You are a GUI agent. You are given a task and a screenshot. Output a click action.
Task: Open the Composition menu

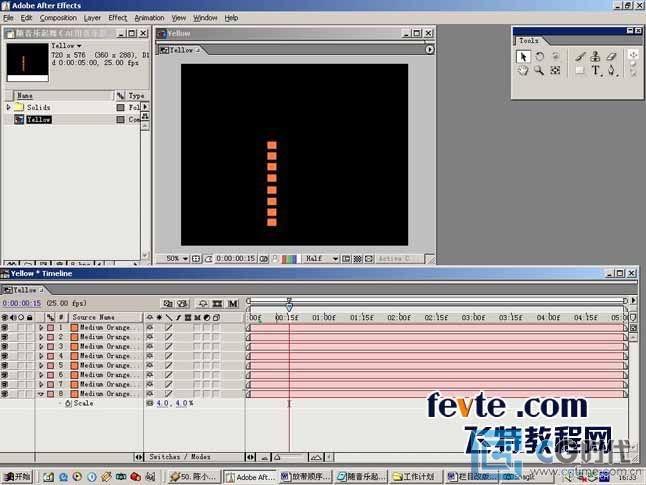coord(58,18)
